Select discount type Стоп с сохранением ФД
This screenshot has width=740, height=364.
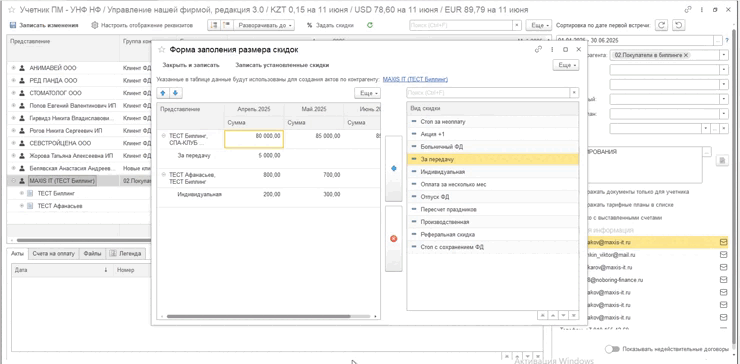(x=492, y=247)
